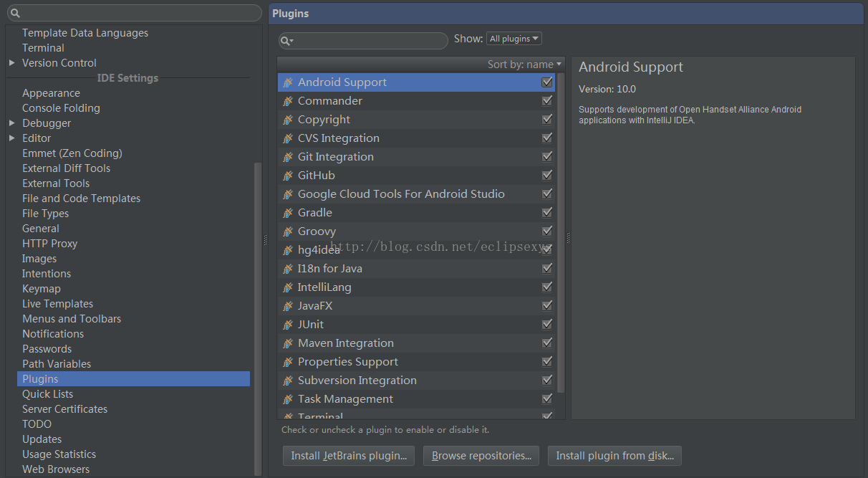
Task: Click the IntelliLang plugin icon
Action: click(x=288, y=287)
